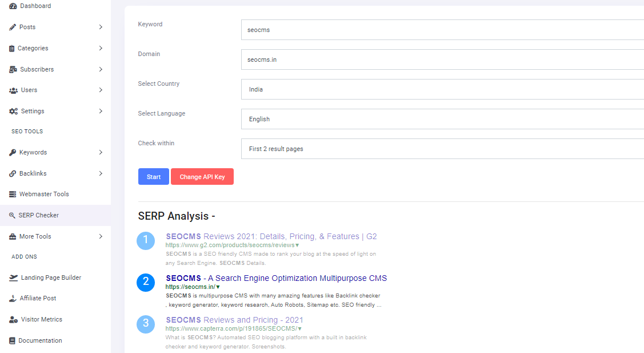Click the Domain field label
644x353 pixels.
[149, 54]
